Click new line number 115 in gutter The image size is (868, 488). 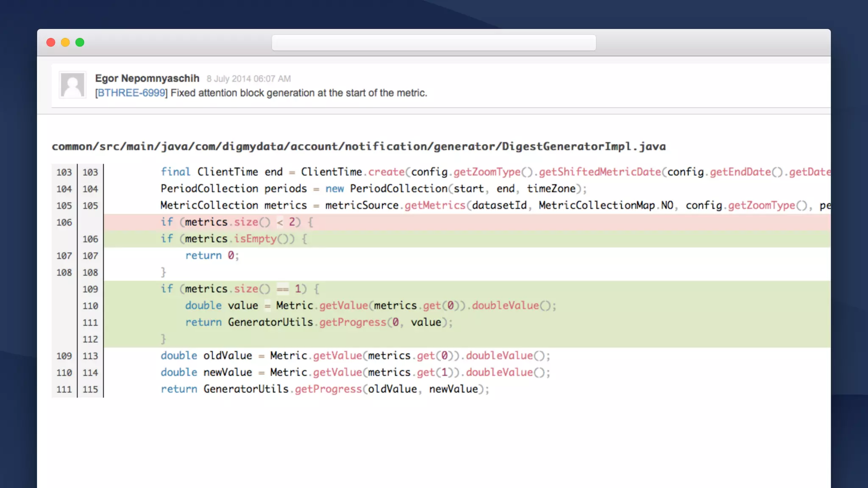click(x=90, y=389)
